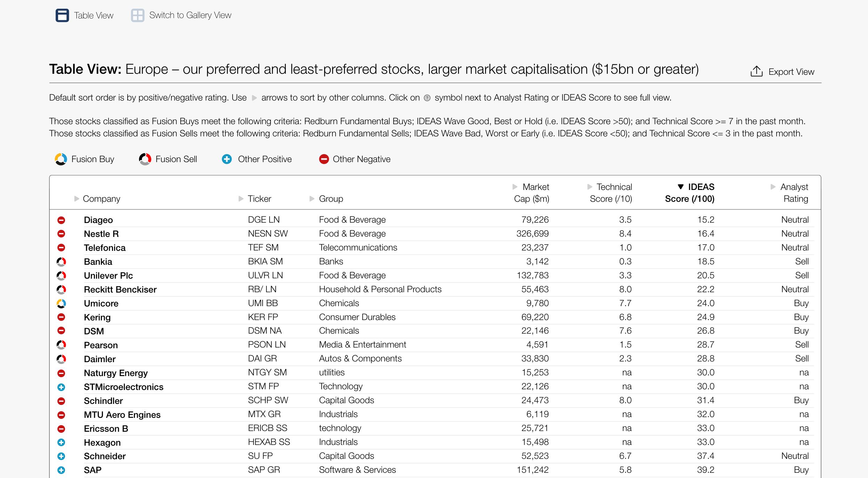Click ticker cell ULVR LN
The height and width of the screenshot is (478, 868).
(x=265, y=275)
